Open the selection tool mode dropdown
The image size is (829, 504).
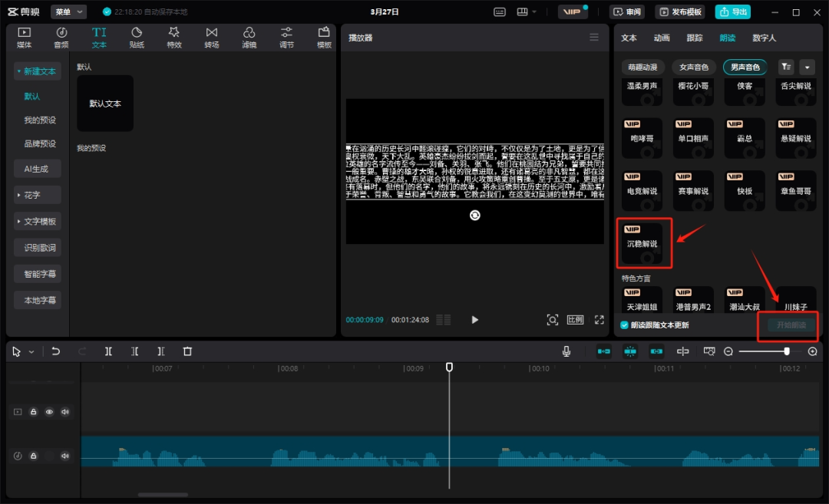click(31, 352)
